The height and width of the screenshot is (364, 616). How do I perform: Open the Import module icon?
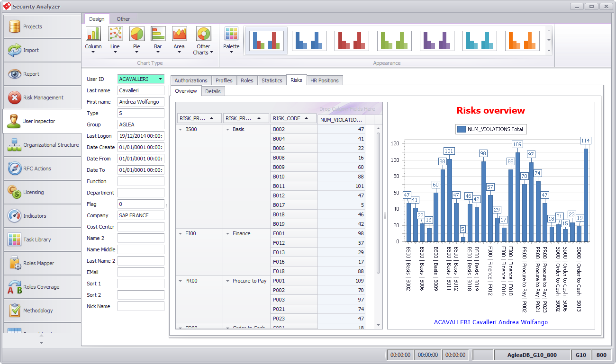tap(15, 50)
